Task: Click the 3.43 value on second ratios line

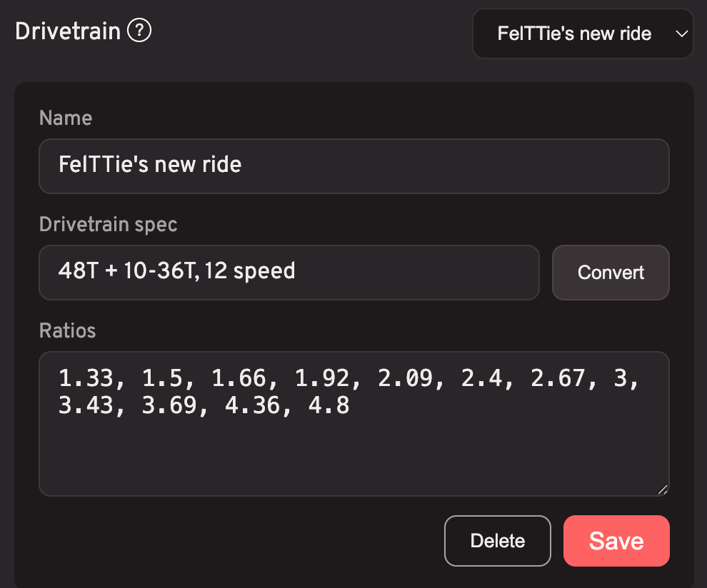Action: point(86,405)
